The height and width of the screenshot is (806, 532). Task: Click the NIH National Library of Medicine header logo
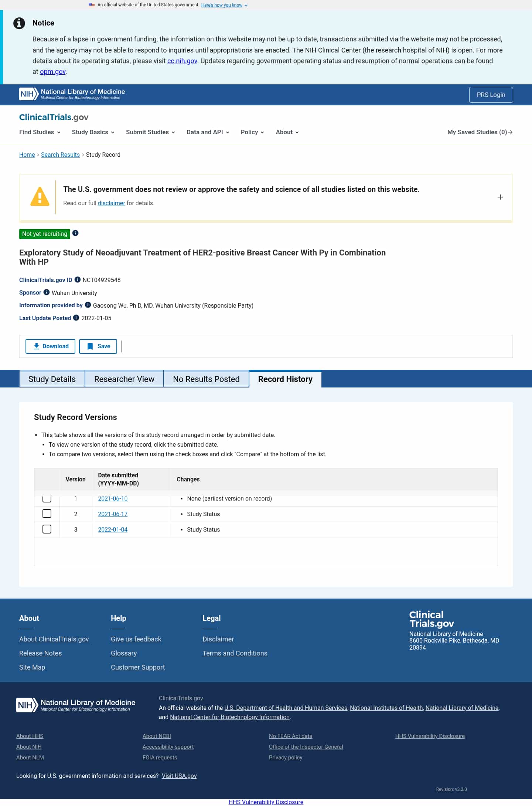tap(72, 94)
